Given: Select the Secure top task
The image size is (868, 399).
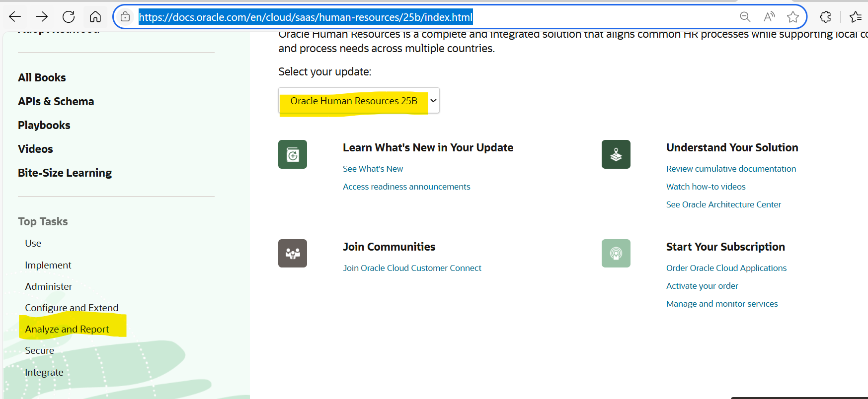Looking at the screenshot, I should [40, 350].
